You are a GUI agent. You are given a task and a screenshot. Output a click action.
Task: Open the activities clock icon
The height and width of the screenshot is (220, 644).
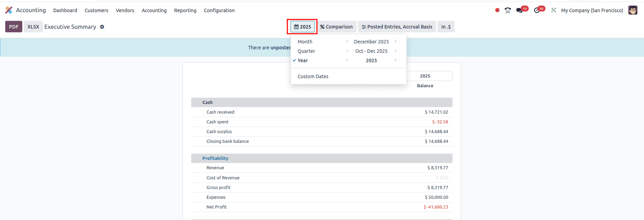tap(537, 10)
